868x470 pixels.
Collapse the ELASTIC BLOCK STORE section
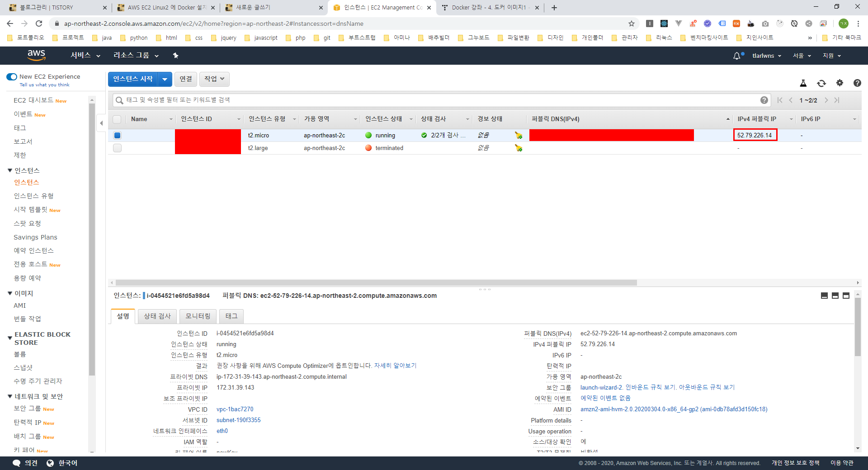pyautogui.click(x=10, y=338)
